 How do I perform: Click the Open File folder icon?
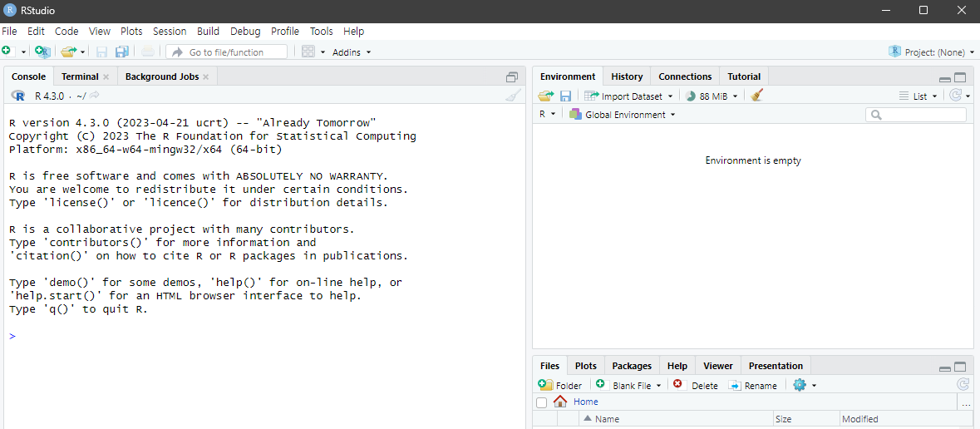pos(69,52)
